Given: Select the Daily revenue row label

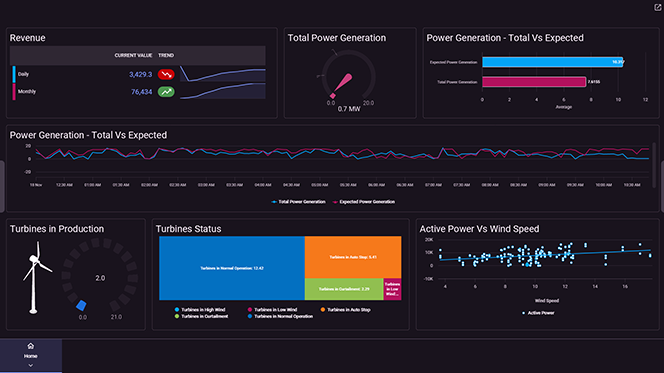Looking at the screenshot, I should [23, 74].
